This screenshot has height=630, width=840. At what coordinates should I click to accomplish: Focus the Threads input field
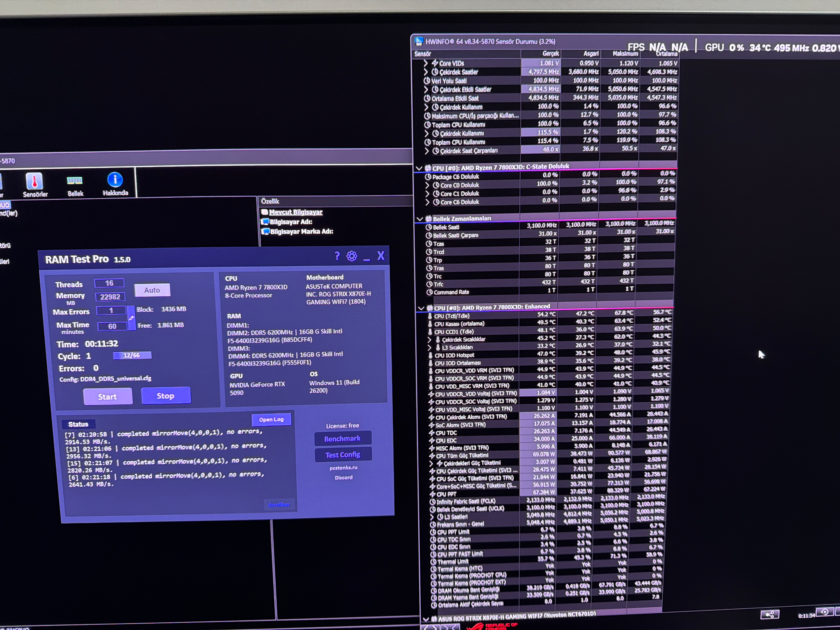tap(109, 283)
